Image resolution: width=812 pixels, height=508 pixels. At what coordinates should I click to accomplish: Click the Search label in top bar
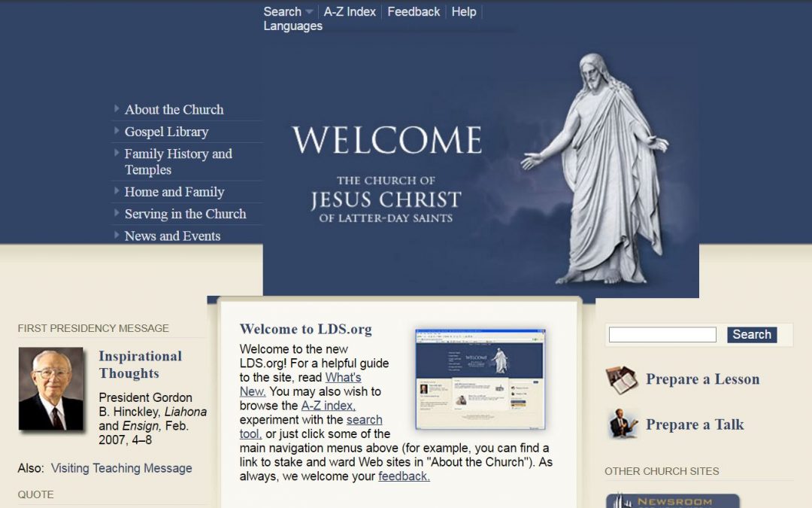(x=282, y=11)
